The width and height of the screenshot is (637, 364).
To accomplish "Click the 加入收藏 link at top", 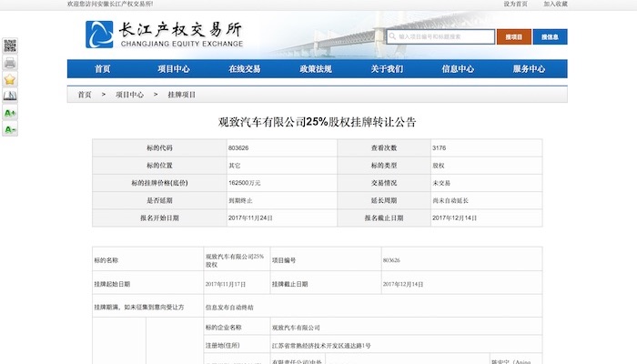I will pyautogui.click(x=555, y=4).
